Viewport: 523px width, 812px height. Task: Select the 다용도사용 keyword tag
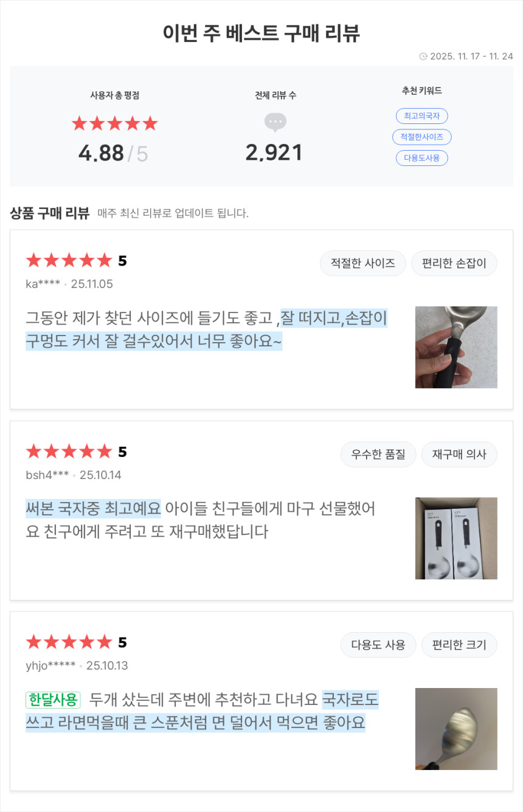point(421,158)
